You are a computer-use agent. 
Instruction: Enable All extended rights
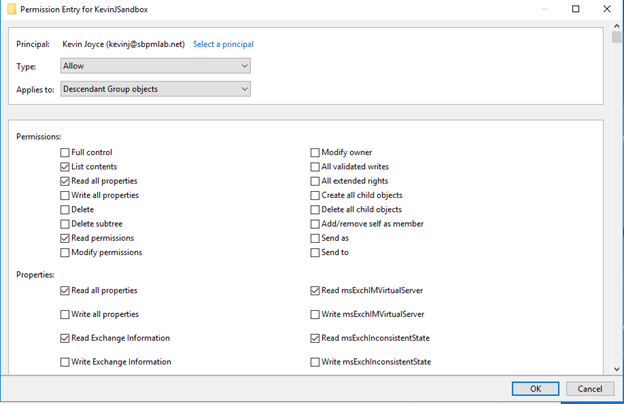315,181
